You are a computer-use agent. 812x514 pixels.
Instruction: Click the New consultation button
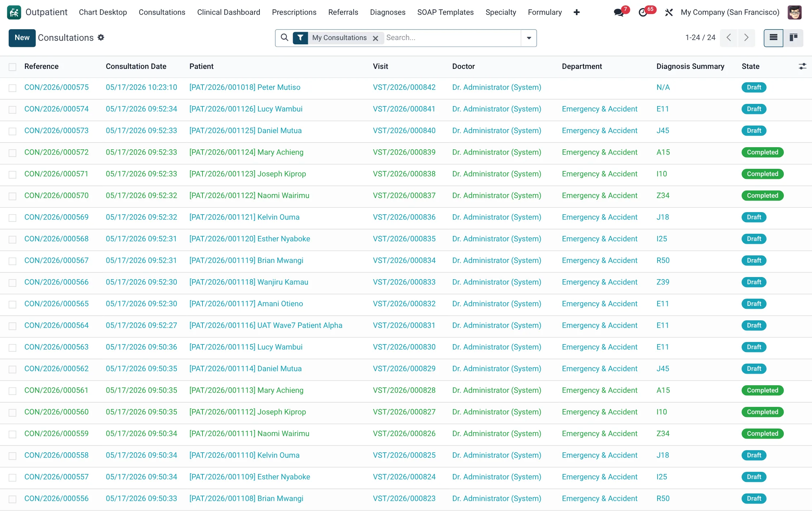click(x=22, y=38)
